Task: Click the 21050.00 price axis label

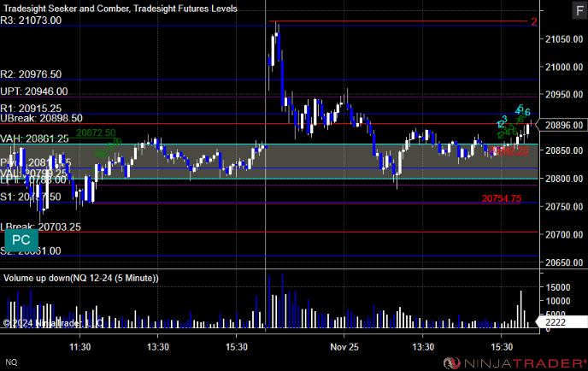Action: (x=564, y=39)
